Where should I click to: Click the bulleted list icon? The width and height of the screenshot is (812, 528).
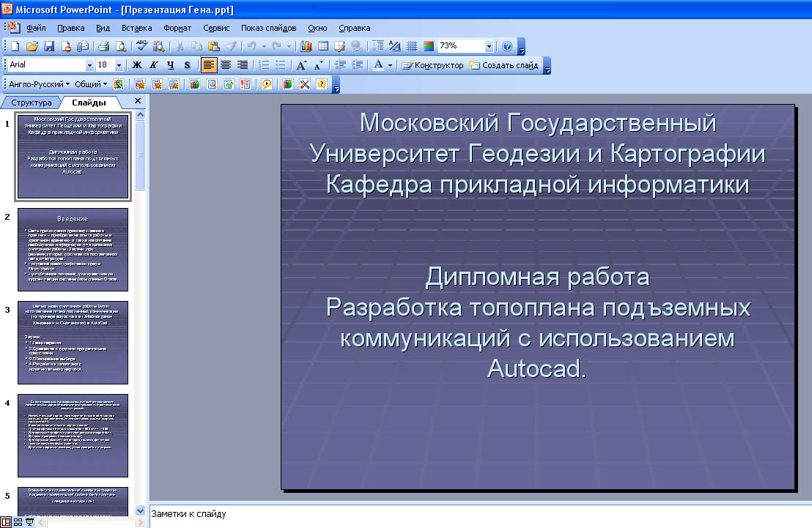pyautogui.click(x=281, y=65)
